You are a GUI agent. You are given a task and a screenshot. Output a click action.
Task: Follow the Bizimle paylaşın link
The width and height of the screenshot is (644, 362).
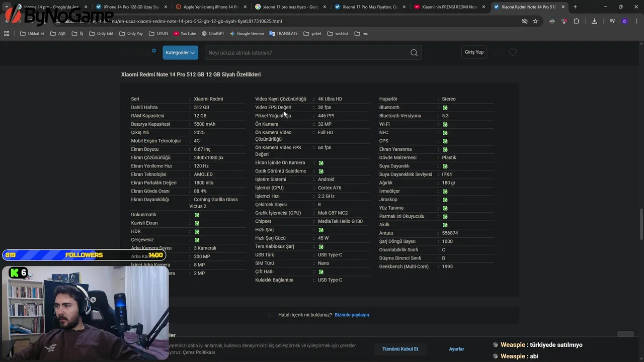click(x=352, y=315)
